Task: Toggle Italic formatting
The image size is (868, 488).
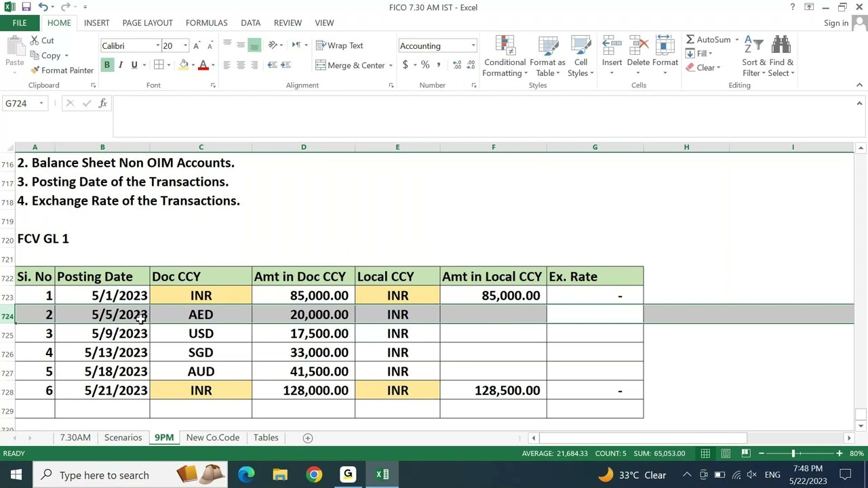Action: (120, 65)
